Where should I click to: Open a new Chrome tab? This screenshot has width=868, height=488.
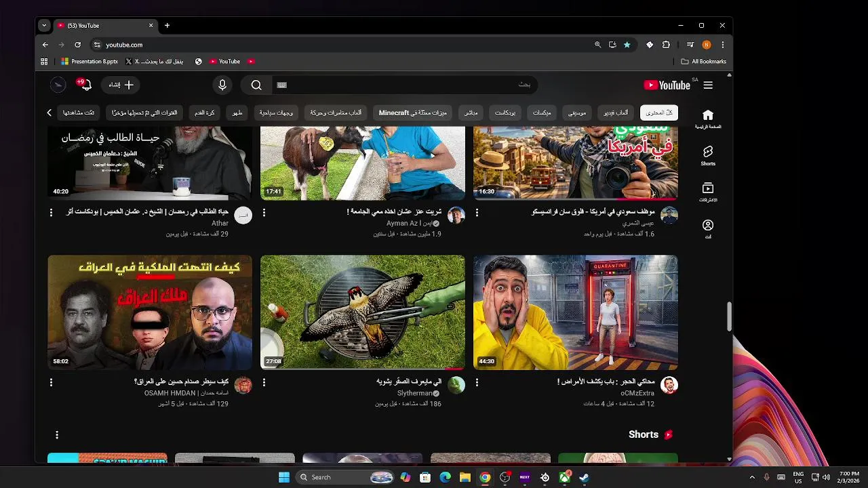[x=167, y=26]
